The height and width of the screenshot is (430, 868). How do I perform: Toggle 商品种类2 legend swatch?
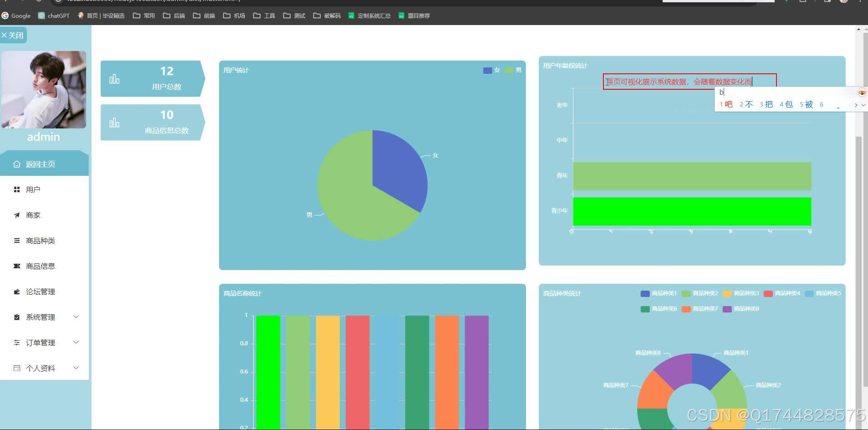[686, 293]
